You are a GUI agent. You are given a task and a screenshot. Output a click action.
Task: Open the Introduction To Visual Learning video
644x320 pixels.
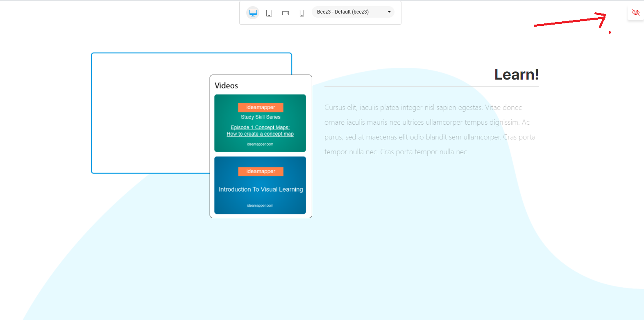point(260,185)
